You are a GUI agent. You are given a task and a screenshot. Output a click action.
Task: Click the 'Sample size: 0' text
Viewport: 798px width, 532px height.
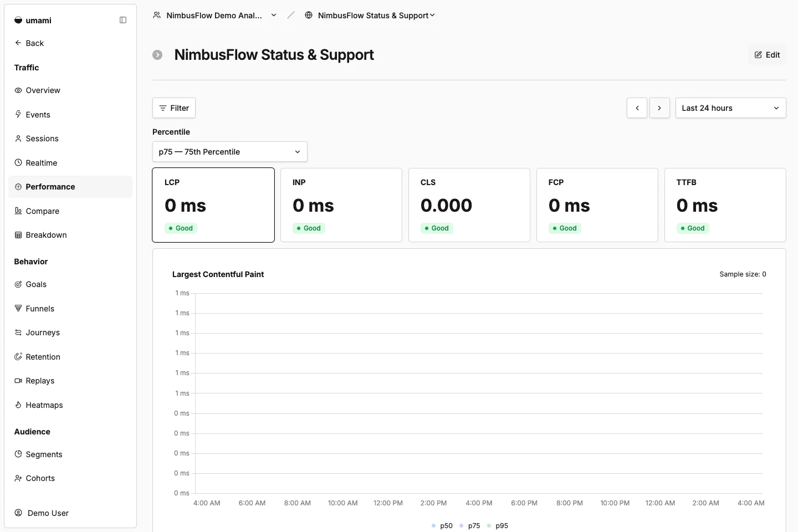coord(743,274)
